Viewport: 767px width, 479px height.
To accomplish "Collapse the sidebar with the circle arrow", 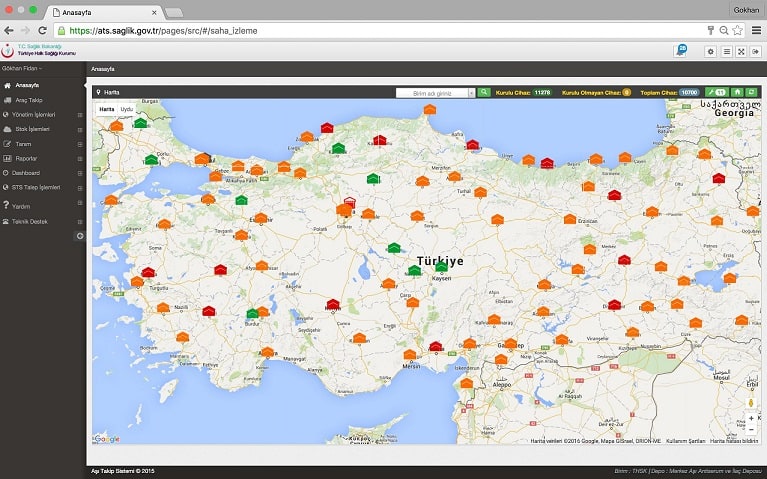I will click(80, 236).
